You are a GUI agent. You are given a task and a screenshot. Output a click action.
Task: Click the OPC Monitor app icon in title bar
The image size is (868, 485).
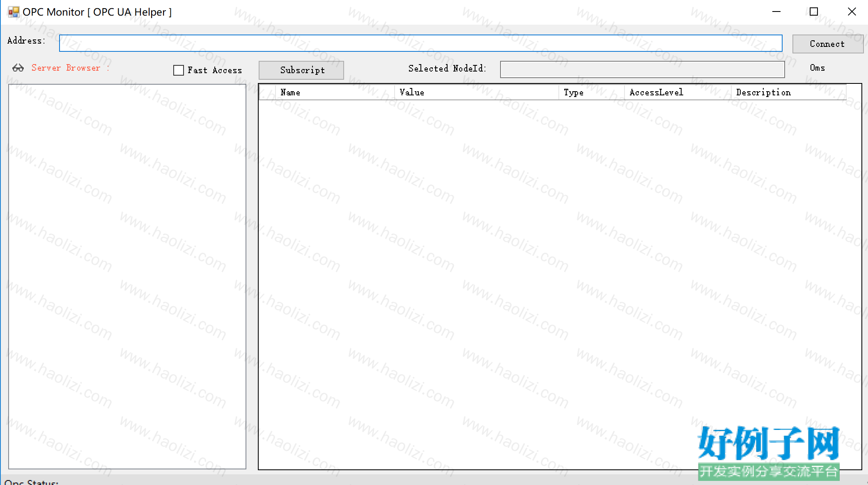tap(14, 12)
